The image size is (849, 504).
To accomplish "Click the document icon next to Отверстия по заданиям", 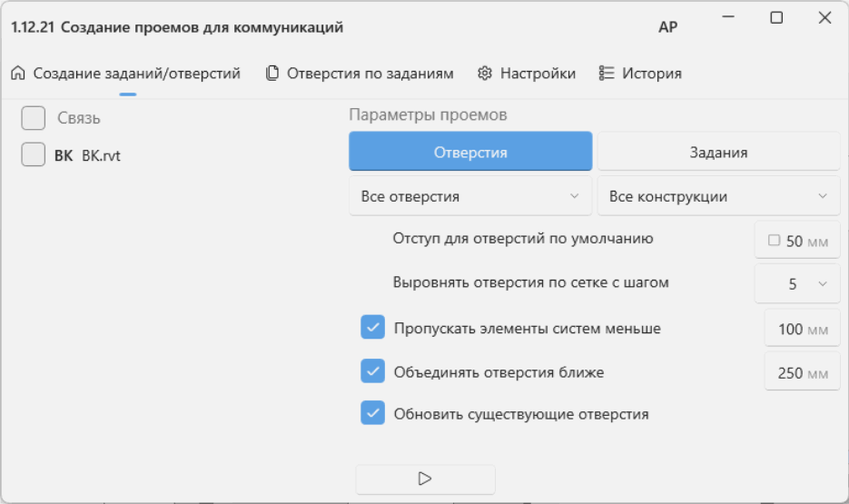I will (x=271, y=73).
